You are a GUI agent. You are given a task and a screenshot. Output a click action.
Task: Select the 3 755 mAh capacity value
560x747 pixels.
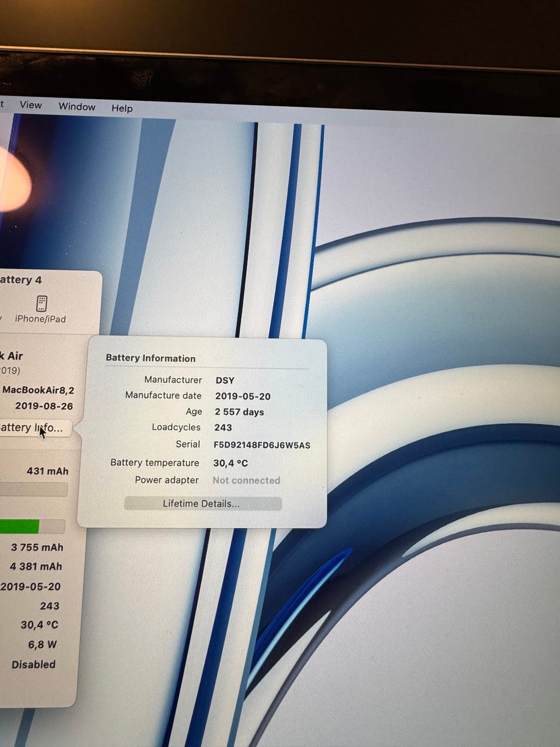click(37, 548)
